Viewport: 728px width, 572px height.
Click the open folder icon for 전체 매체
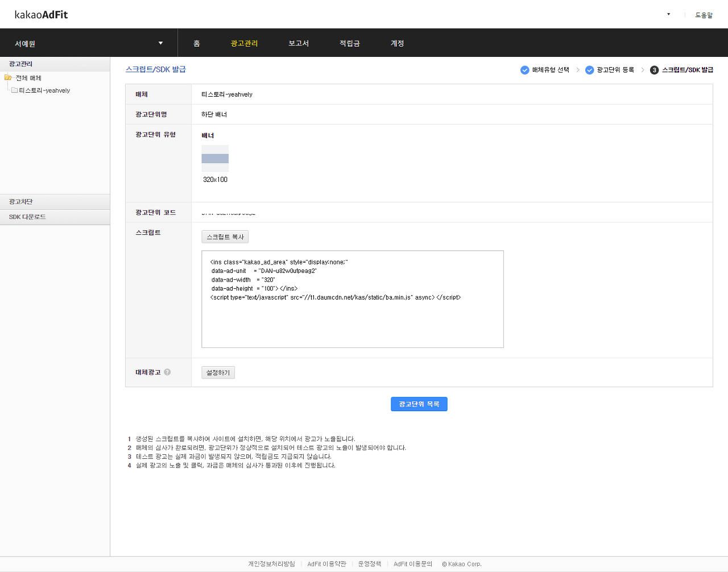point(8,77)
